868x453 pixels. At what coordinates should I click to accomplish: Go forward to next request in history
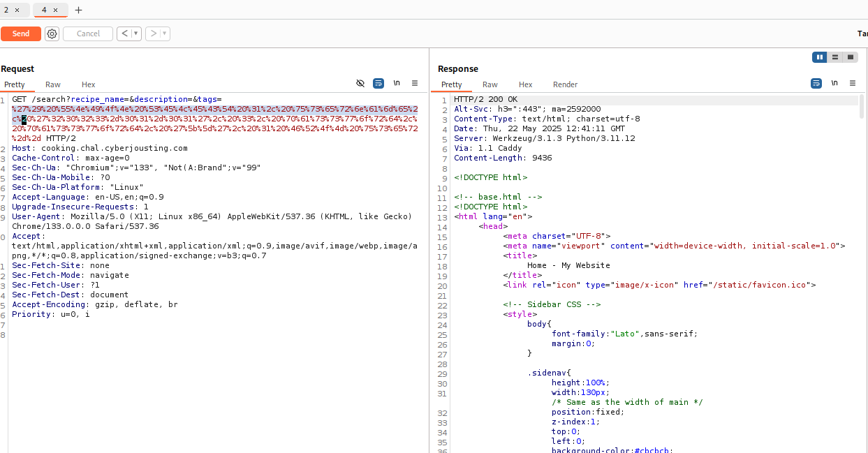(x=153, y=34)
